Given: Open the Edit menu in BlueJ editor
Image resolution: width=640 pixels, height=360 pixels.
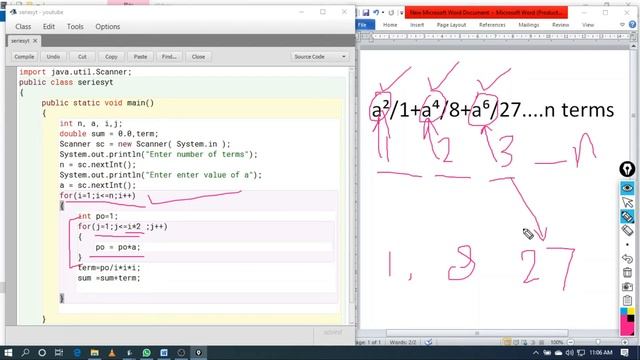Looking at the screenshot, I should [49, 27].
